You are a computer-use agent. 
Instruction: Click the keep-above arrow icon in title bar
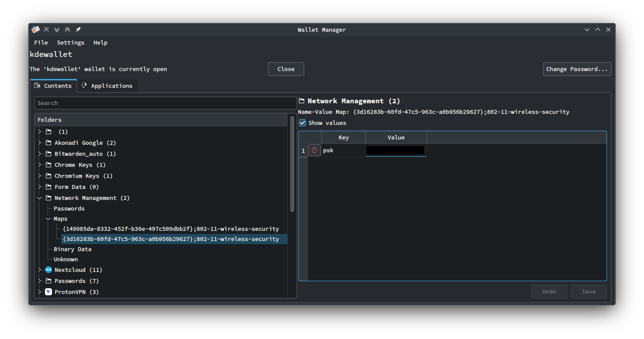(67, 30)
